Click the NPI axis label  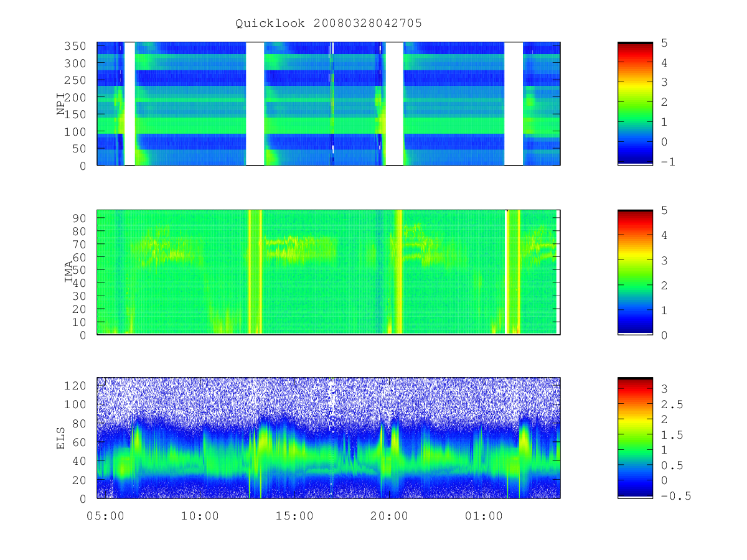click(61, 104)
